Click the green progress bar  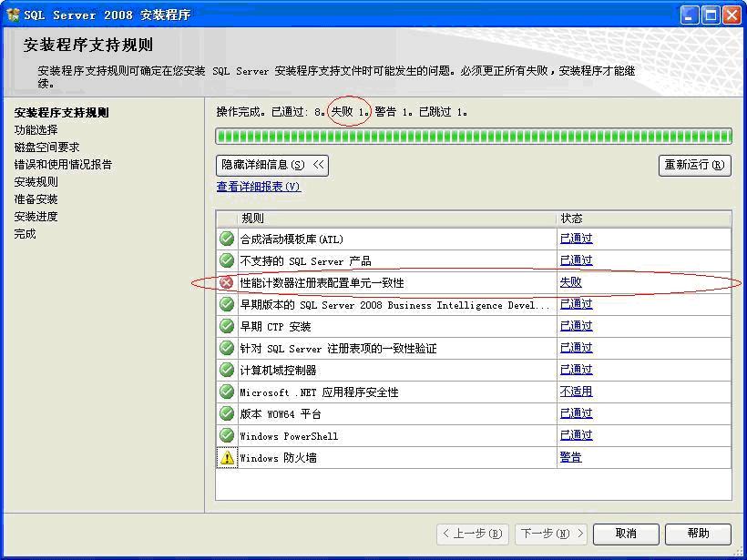pyautogui.click(x=474, y=136)
